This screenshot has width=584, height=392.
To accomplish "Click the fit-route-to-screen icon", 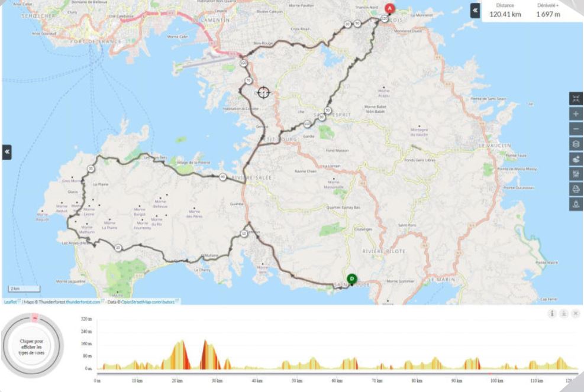I will tap(576, 99).
